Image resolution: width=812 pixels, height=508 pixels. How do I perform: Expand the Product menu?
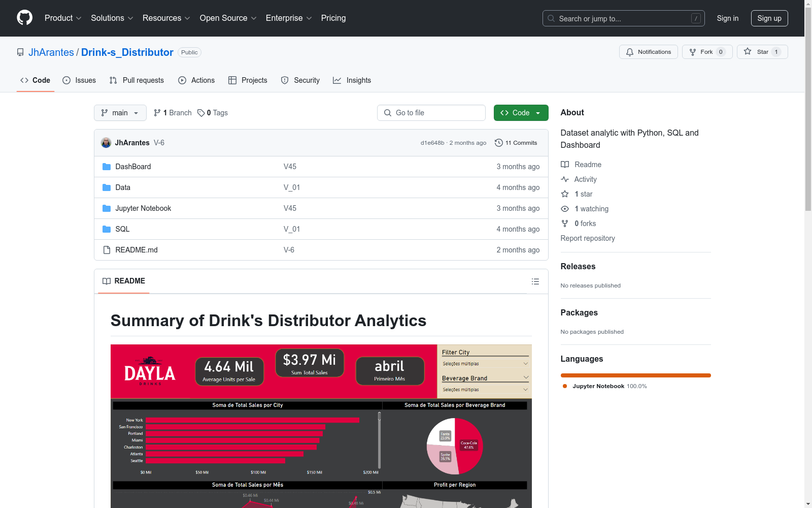click(63, 18)
